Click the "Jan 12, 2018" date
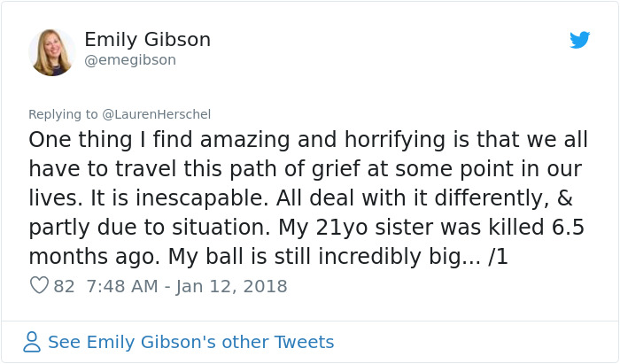This screenshot has width=620, height=364. coord(232,286)
